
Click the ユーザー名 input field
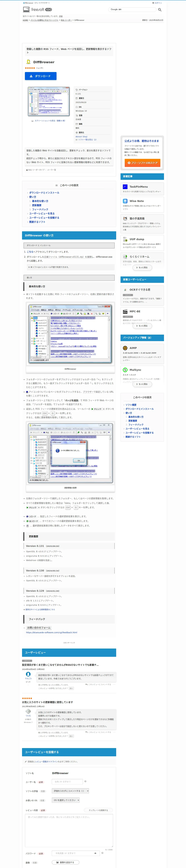[67, 782]
